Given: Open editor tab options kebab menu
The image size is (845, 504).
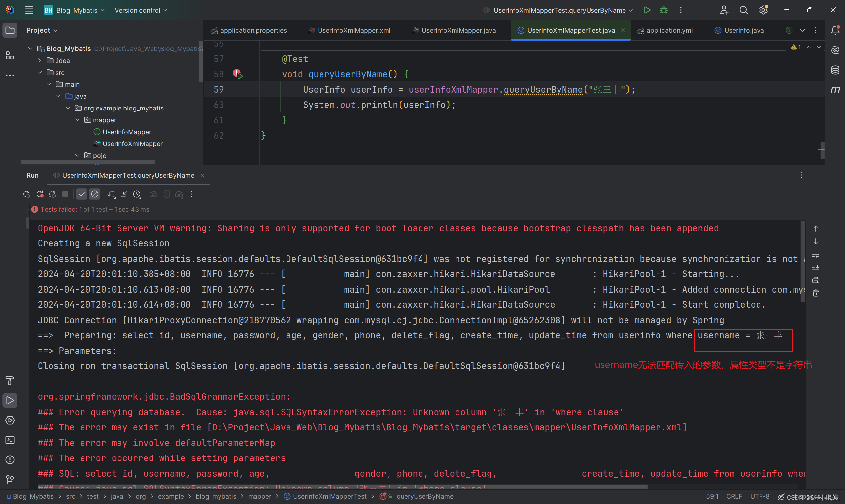Looking at the screenshot, I should tap(815, 30).
